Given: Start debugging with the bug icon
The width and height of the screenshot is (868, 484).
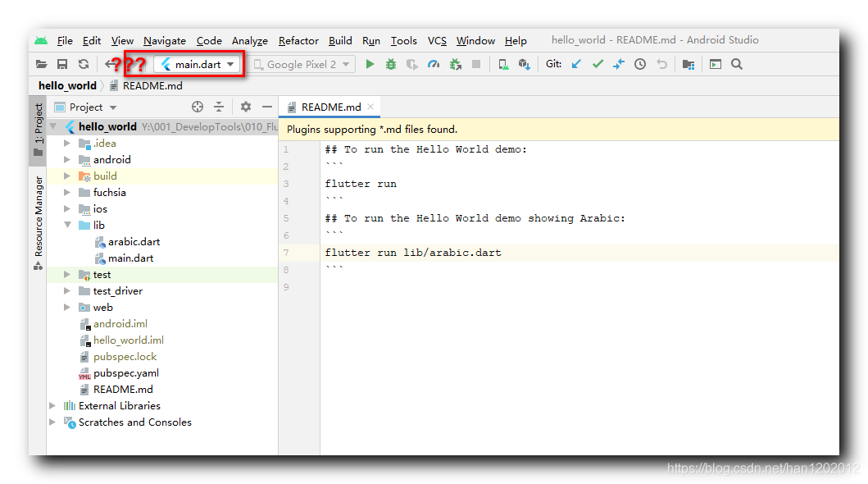Looking at the screenshot, I should pyautogui.click(x=391, y=64).
